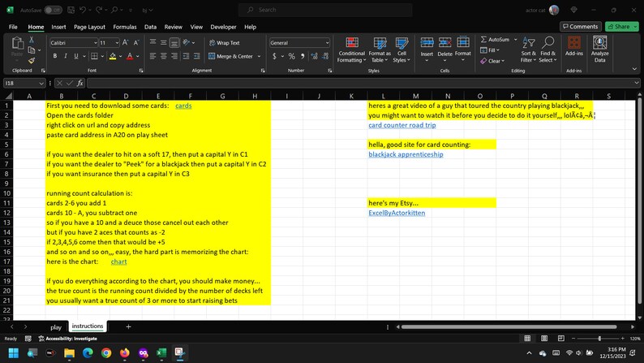
Task: Switch to Page Break Preview view
Action: pos(561,339)
